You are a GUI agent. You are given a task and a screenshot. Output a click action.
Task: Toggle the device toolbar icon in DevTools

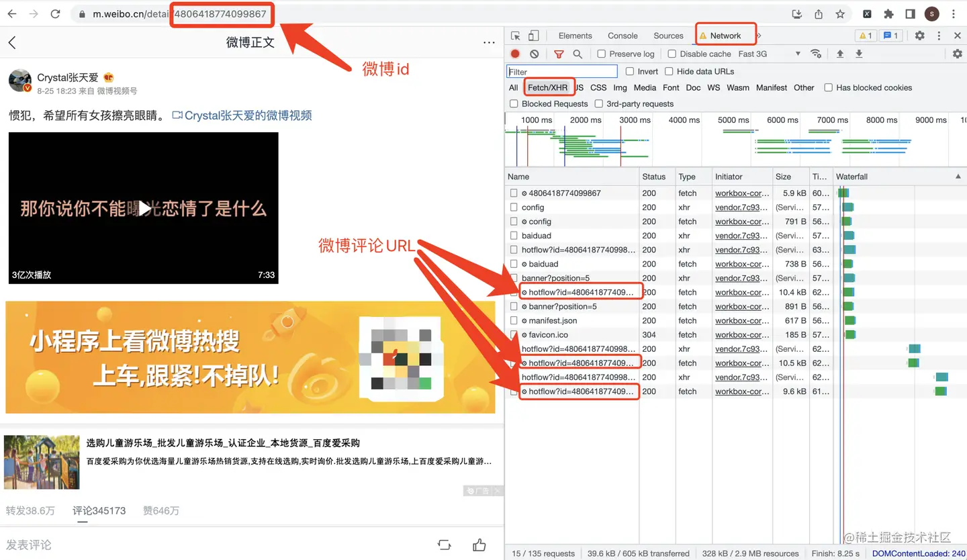[x=533, y=35]
